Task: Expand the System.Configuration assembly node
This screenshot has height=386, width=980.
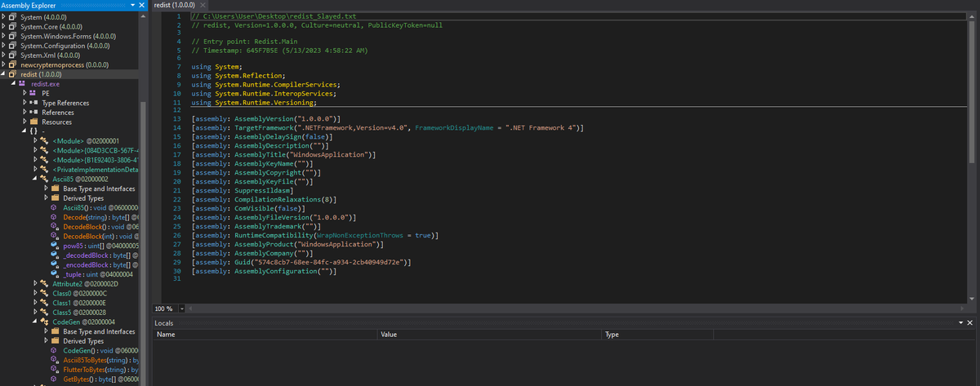Action: click(5, 46)
